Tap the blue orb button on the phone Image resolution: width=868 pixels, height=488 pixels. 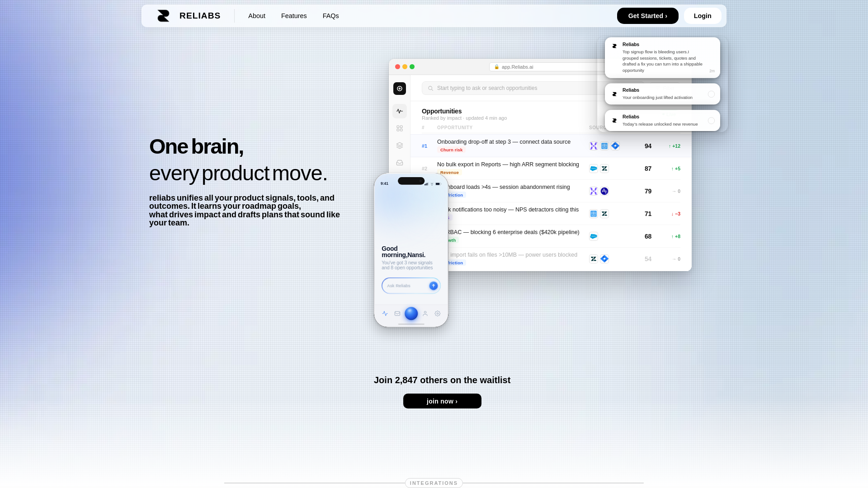411,314
